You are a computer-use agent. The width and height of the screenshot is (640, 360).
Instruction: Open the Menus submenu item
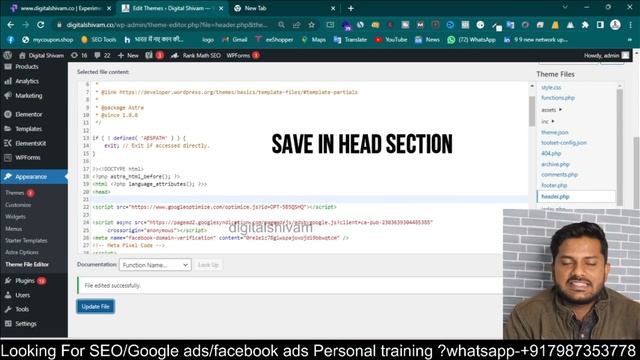pos(14,229)
